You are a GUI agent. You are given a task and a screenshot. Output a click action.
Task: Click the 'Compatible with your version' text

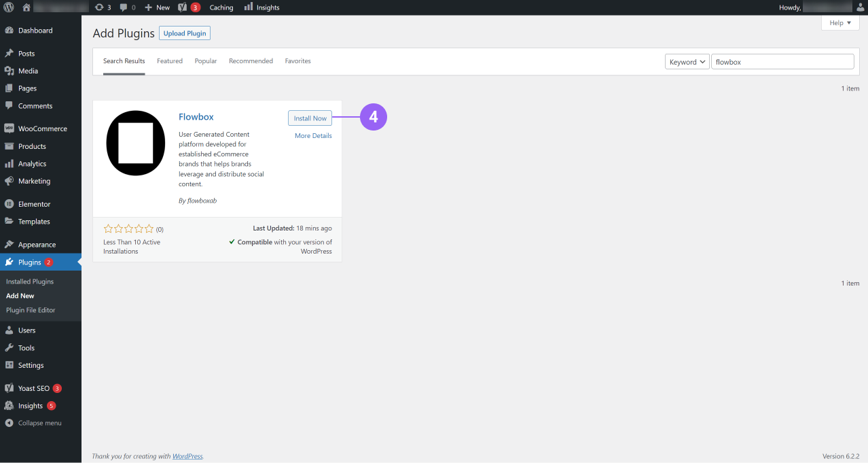pos(281,247)
